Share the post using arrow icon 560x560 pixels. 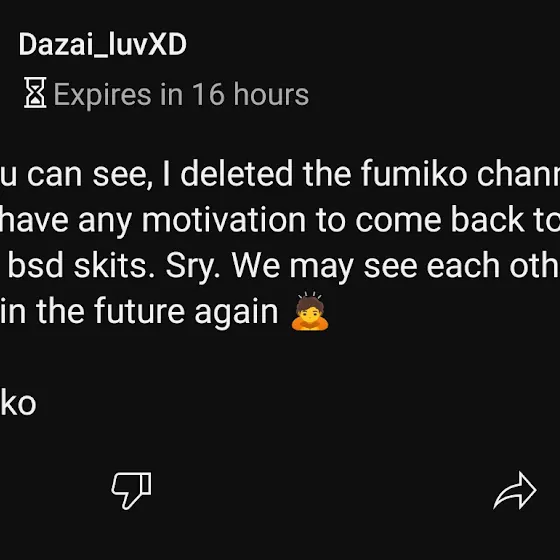tap(515, 491)
